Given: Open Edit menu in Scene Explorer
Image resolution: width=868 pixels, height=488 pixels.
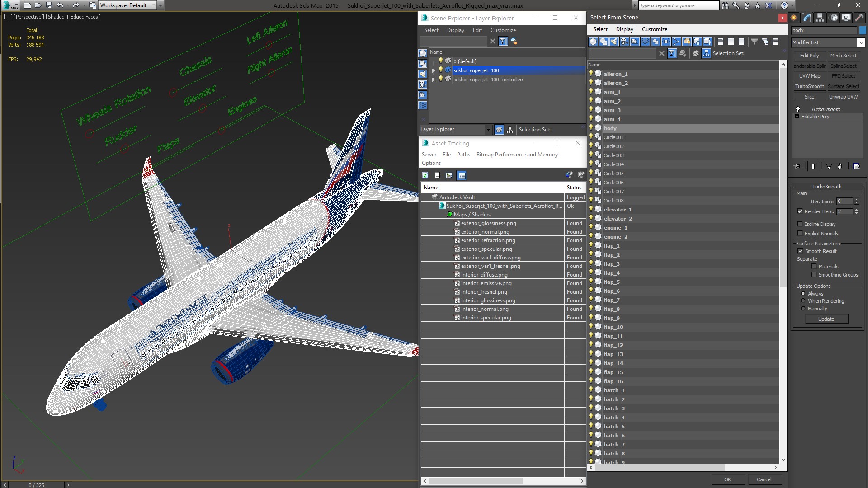Looking at the screenshot, I should (477, 30).
